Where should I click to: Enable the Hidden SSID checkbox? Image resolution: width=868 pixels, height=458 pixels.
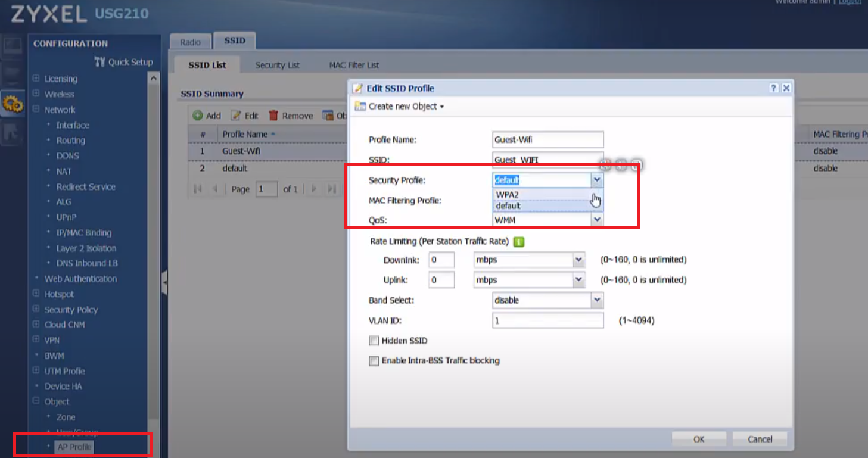coord(374,341)
